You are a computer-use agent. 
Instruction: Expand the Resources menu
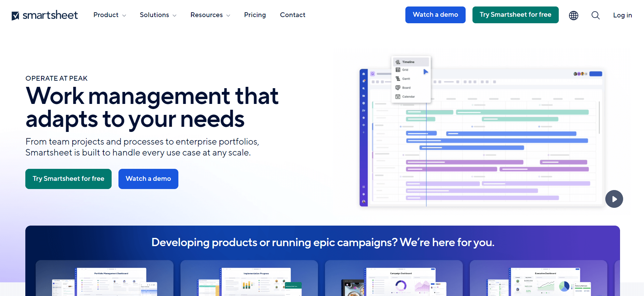tap(210, 15)
